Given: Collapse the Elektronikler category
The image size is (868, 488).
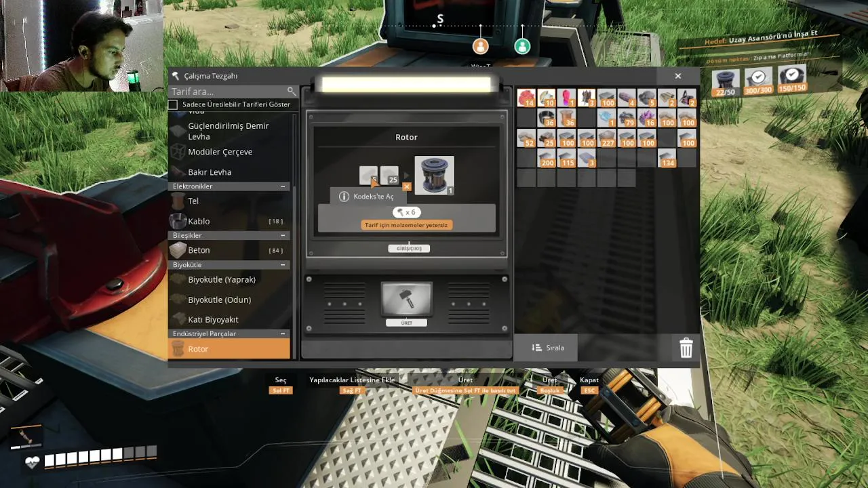Looking at the screenshot, I should (283, 186).
